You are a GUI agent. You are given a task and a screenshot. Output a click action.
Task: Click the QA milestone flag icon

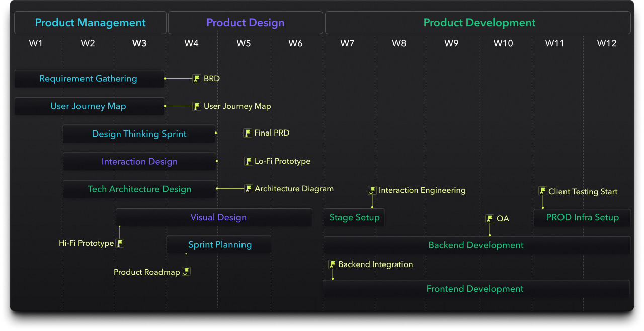tap(490, 219)
